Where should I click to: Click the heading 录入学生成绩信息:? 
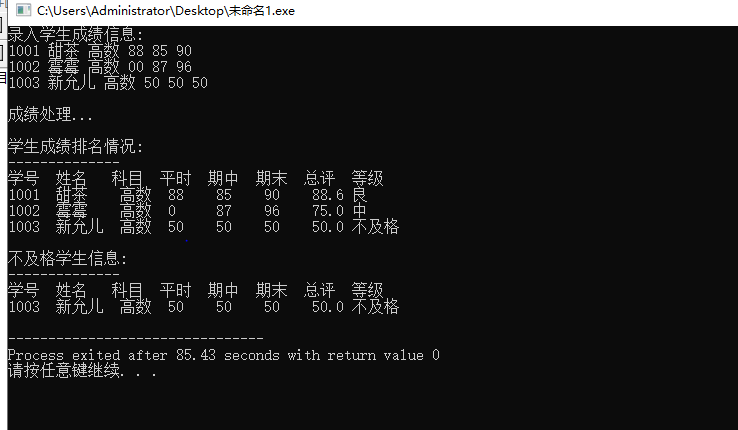point(75,34)
